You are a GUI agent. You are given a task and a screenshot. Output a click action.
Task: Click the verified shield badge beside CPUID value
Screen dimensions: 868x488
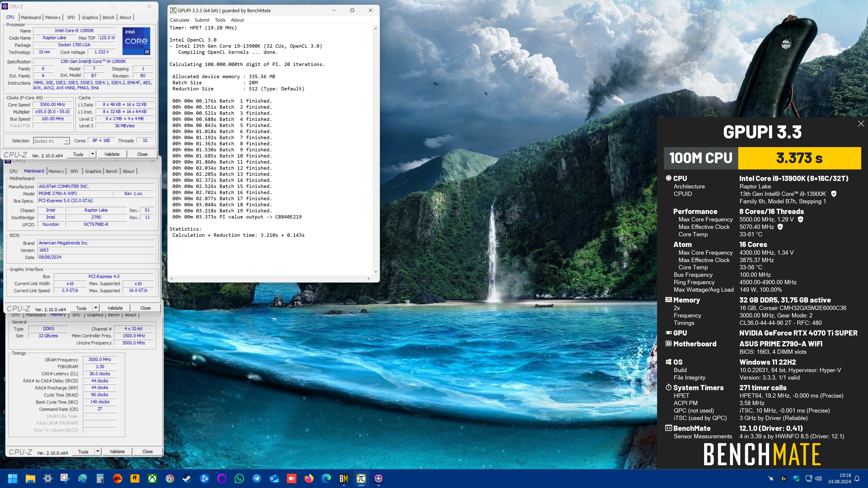click(833, 194)
